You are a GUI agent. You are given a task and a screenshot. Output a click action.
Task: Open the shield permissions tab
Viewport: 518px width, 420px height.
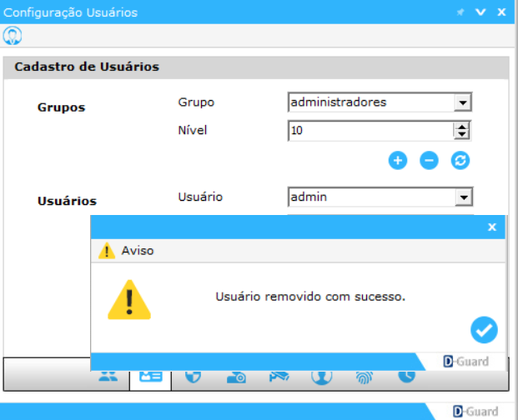point(193,377)
